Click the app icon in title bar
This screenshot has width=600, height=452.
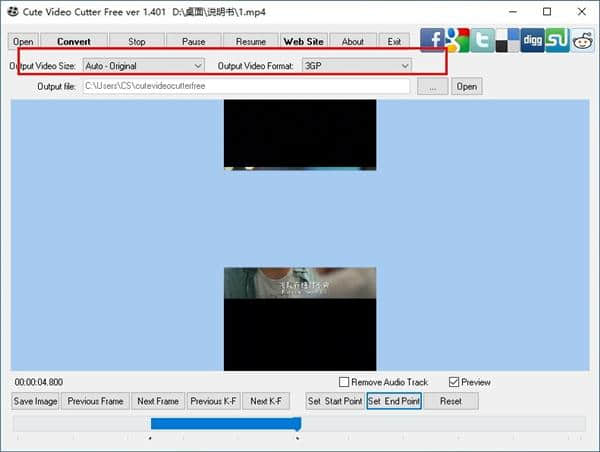14,12
